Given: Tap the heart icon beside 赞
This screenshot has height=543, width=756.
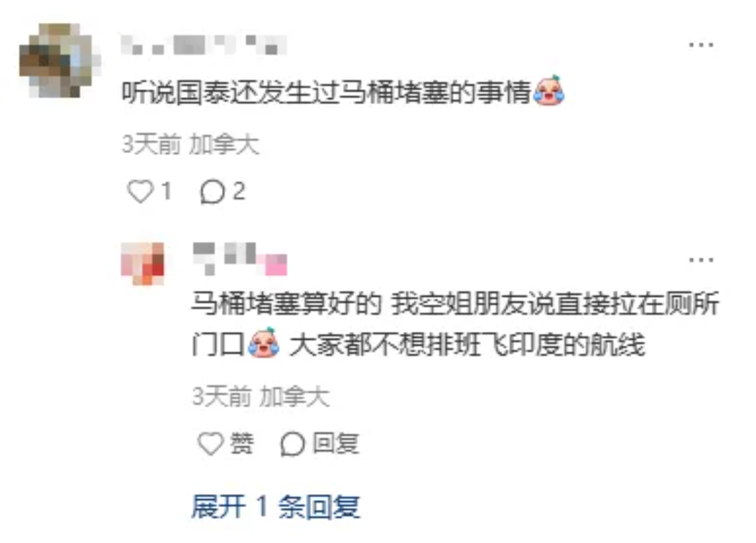Looking at the screenshot, I should click(210, 443).
